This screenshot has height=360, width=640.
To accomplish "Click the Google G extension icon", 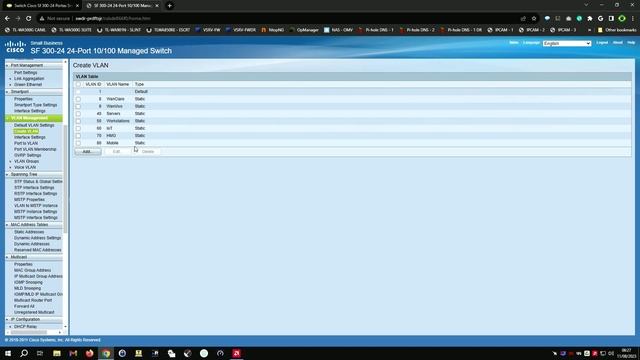I will tap(600, 18).
